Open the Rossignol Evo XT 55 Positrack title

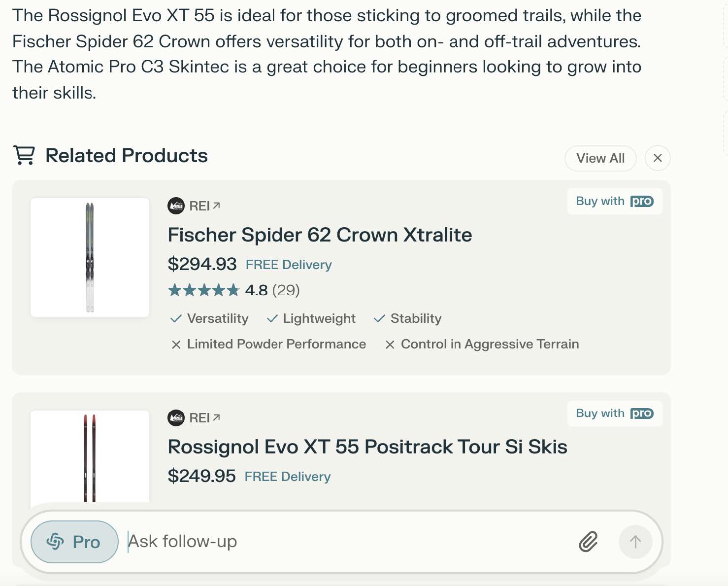coord(367,447)
